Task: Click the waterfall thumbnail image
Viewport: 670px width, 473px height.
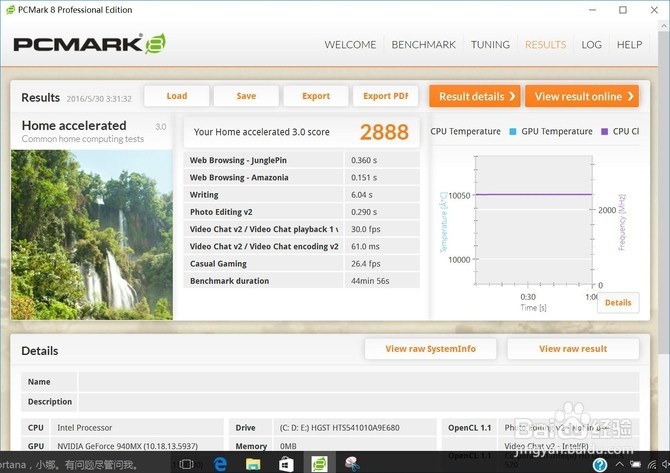Action: point(92,235)
